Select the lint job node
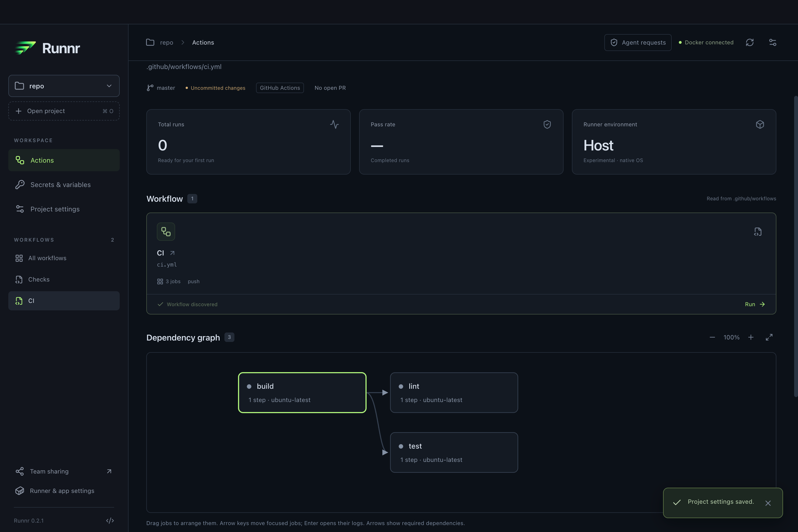Image resolution: width=798 pixels, height=532 pixels. coord(454,393)
